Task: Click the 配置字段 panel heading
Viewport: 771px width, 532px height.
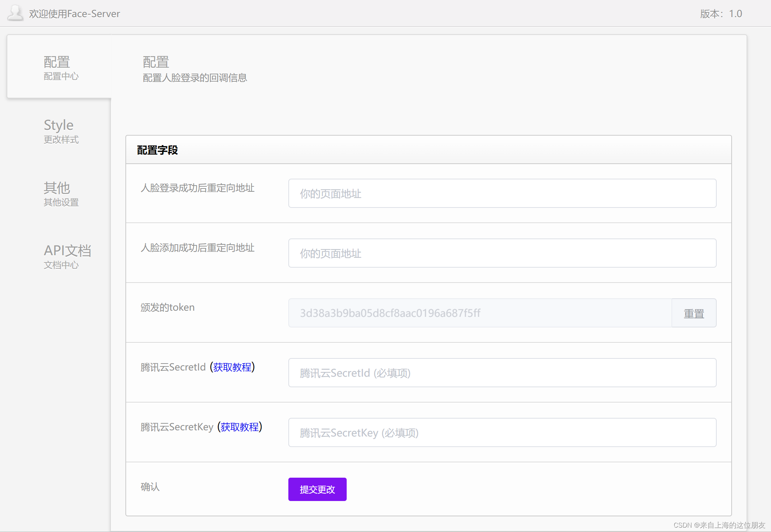Action: pyautogui.click(x=157, y=150)
